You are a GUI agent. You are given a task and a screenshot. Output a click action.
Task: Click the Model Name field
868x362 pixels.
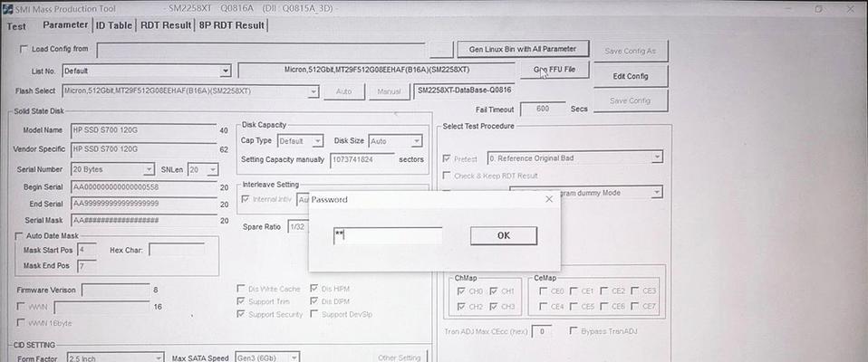(144, 130)
